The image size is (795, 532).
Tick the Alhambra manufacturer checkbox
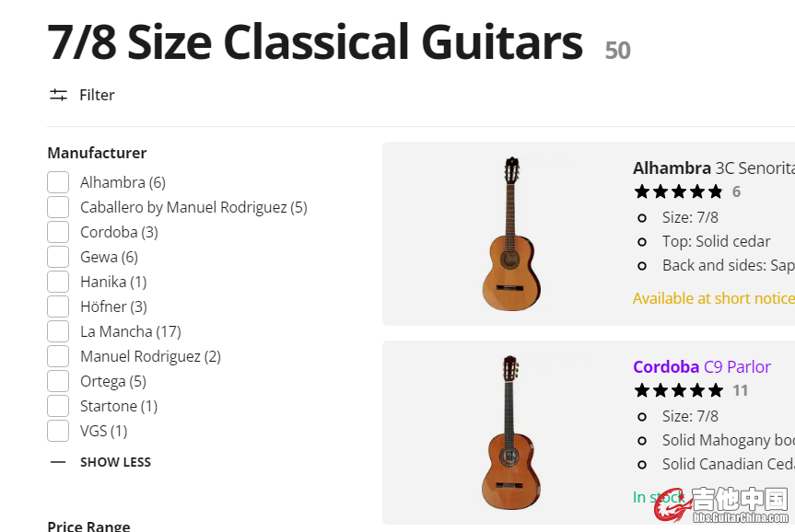(58, 182)
